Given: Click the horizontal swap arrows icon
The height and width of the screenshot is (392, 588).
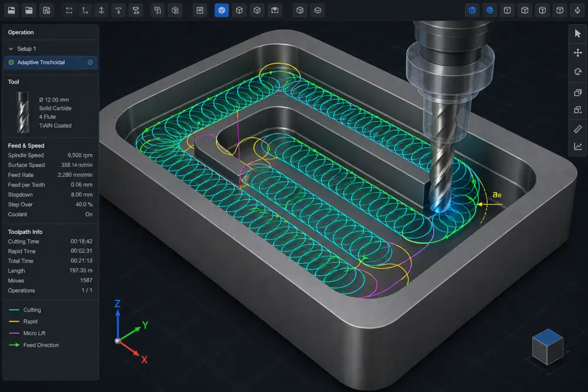Looking at the screenshot, I should [x=69, y=11].
